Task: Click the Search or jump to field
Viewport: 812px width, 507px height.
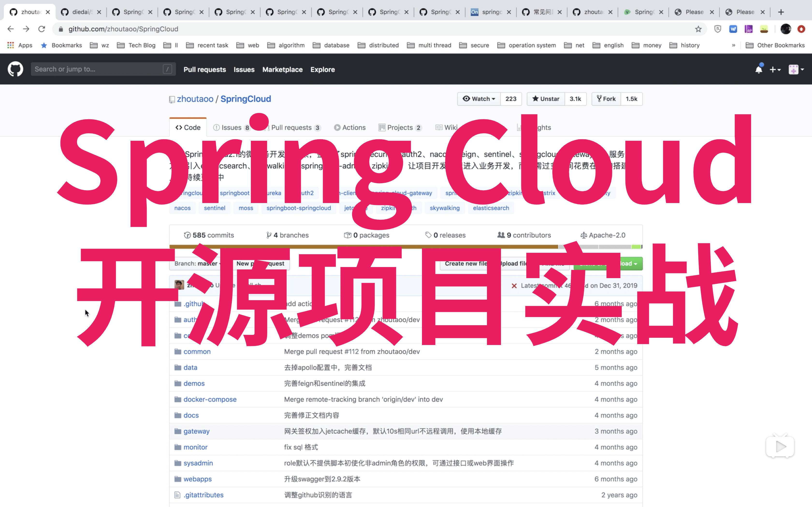Action: pyautogui.click(x=101, y=69)
